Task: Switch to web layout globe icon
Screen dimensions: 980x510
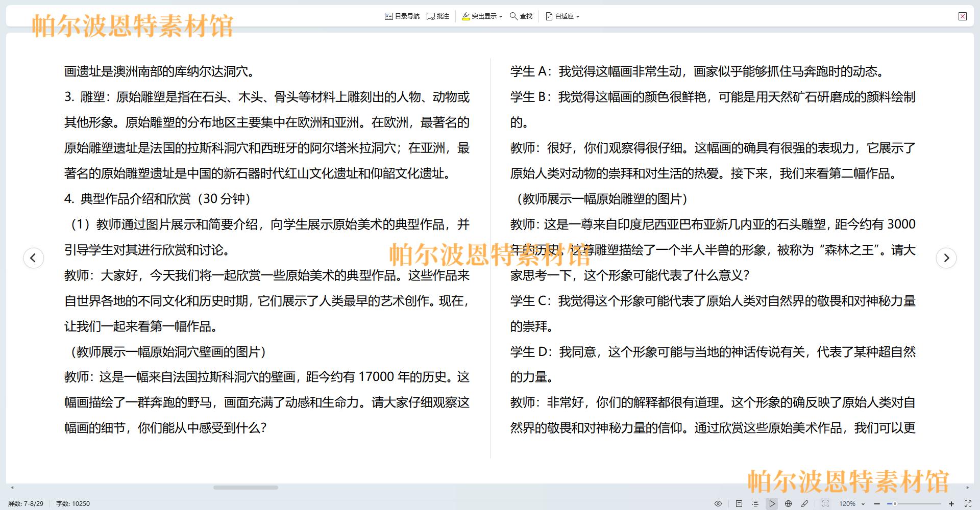Action: 788,503
